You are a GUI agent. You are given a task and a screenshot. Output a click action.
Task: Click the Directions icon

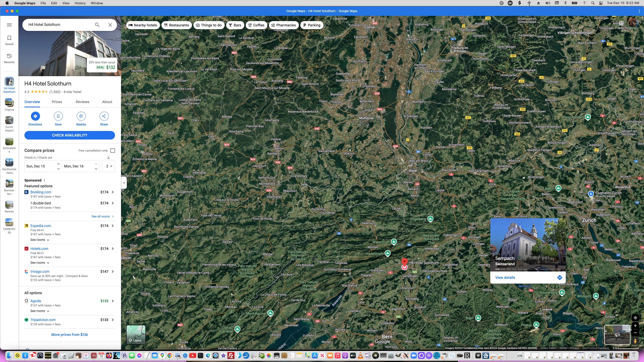[x=35, y=116]
